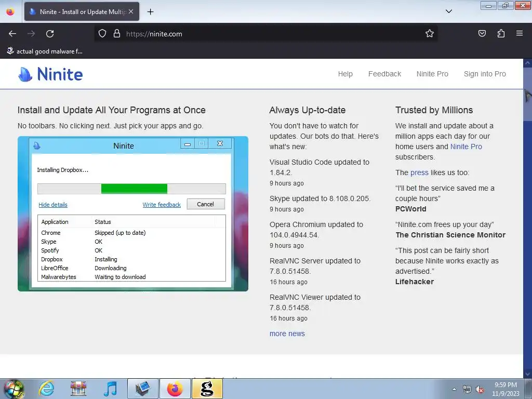532x399 pixels.
Task: Open a new tab with plus button
Action: [150, 11]
